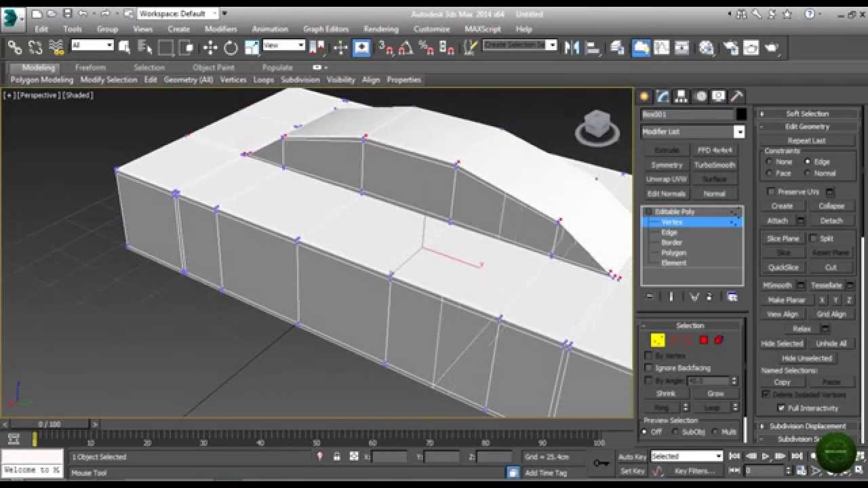Toggle the Full Interactivity checkbox
The height and width of the screenshot is (488, 868).
(781, 408)
